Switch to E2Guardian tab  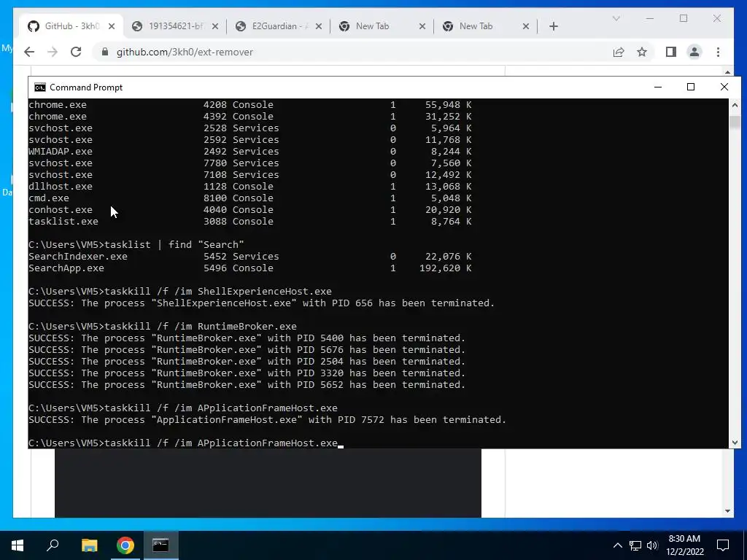[279, 26]
